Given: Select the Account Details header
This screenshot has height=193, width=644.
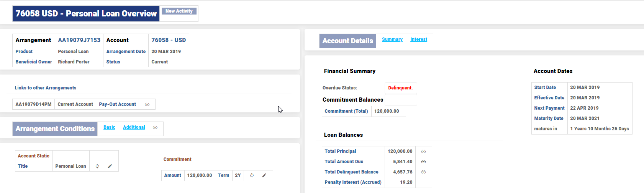Looking at the screenshot, I should [347, 41].
